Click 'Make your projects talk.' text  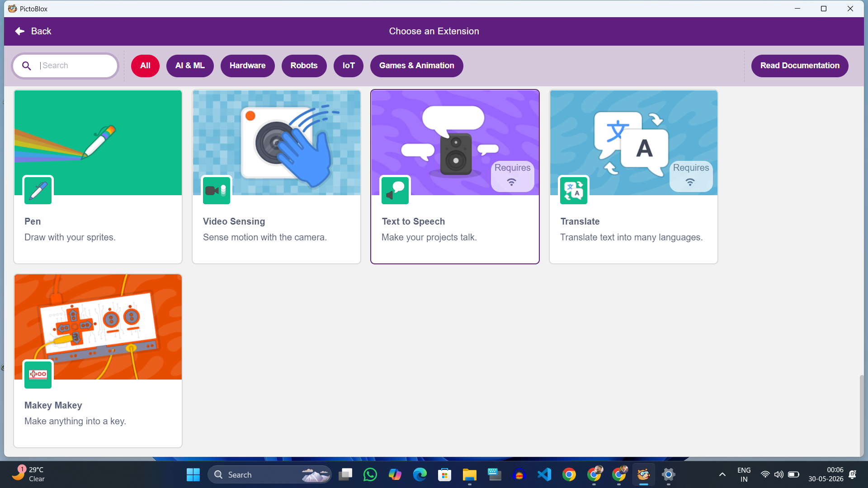(x=429, y=237)
